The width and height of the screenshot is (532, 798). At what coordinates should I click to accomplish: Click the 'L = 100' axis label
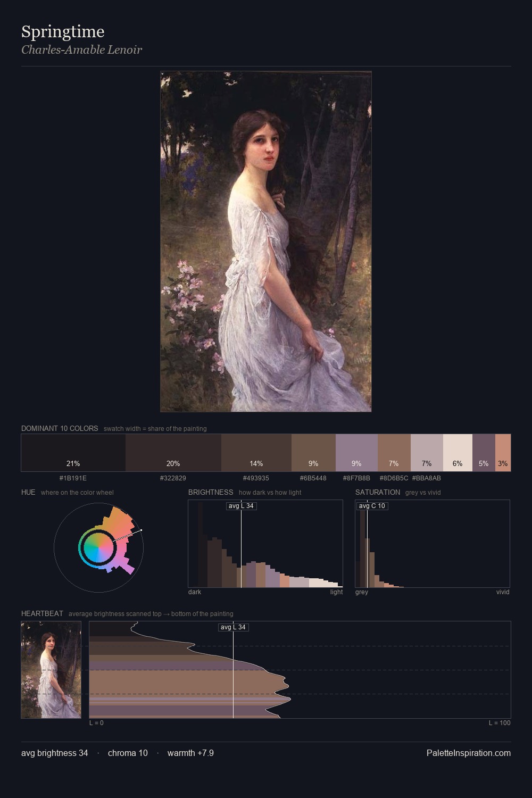point(500,723)
